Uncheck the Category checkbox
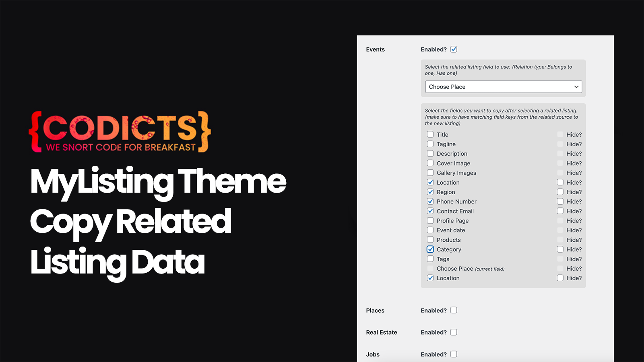 430,249
